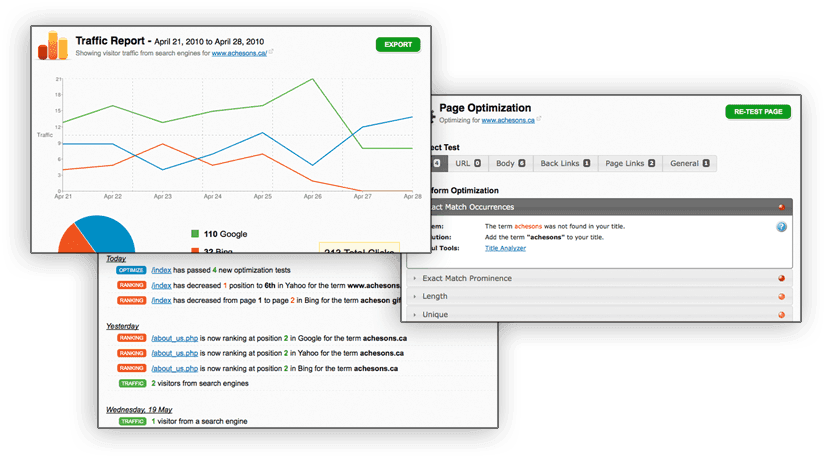Click RANKING badge in Google achesons.ca row

click(x=131, y=338)
